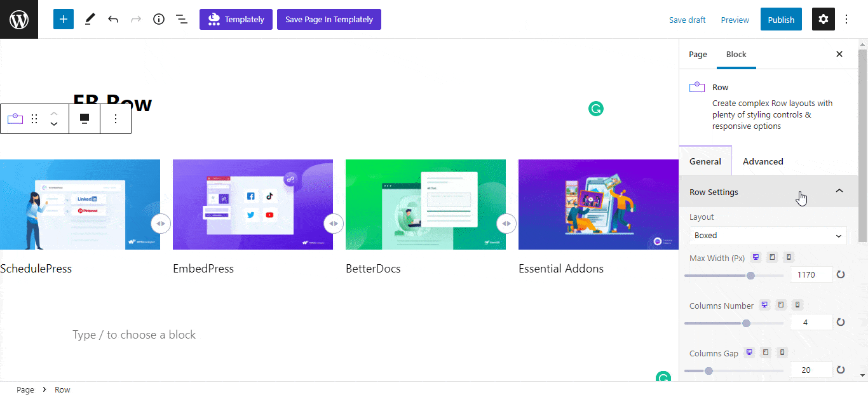Close the settings sidebar
Screen dimensions: 868x397
(x=839, y=54)
